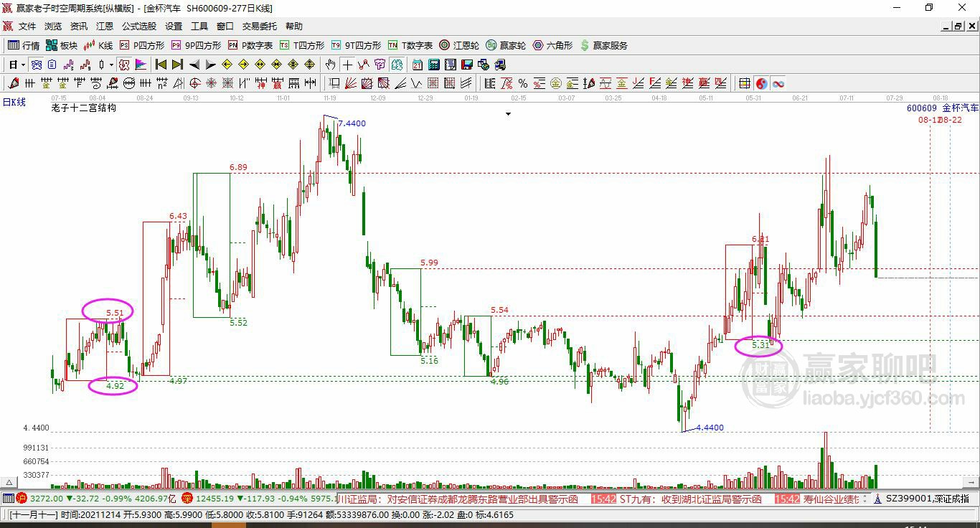The image size is (980, 528).
Task: Click the black right arrow icon
Action: [210, 65]
